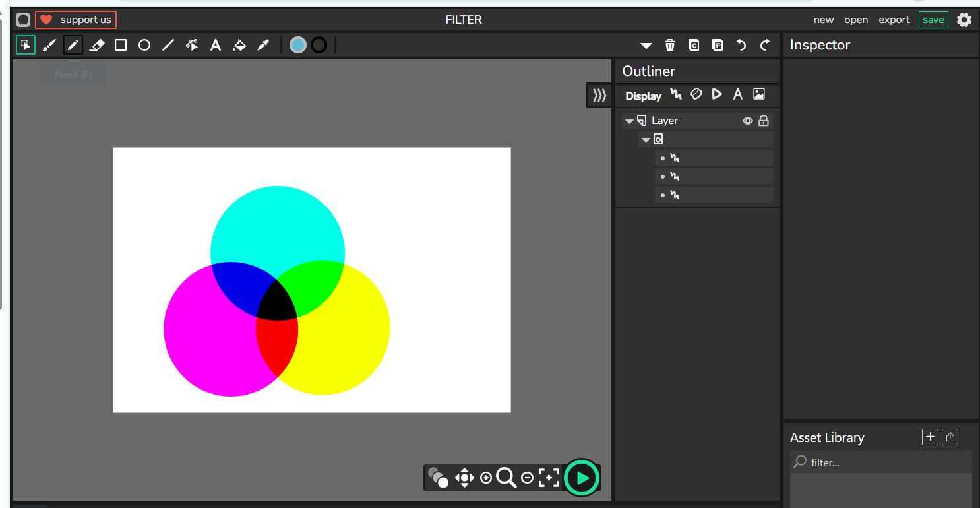The width and height of the screenshot is (980, 508).
Task: Toggle Layer visibility eye icon
Action: point(748,121)
